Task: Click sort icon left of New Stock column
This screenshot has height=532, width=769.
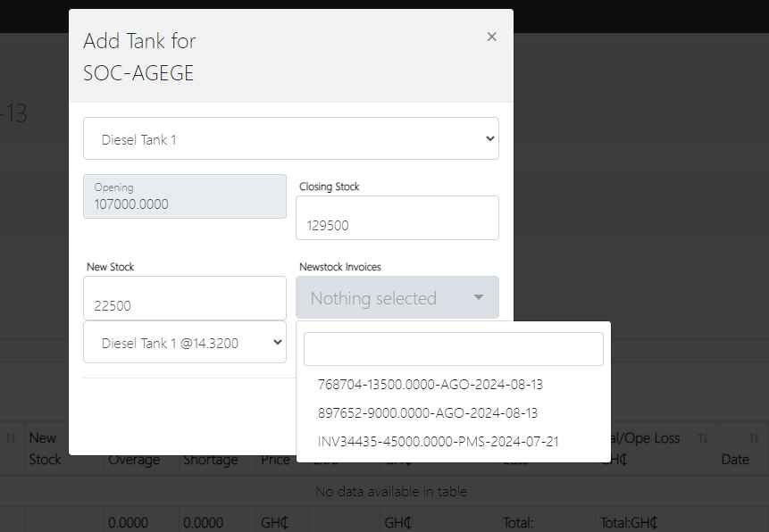Action: (11, 438)
